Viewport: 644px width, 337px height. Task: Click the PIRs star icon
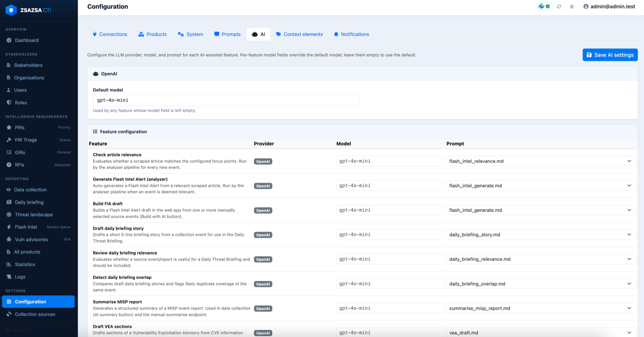tap(9, 127)
